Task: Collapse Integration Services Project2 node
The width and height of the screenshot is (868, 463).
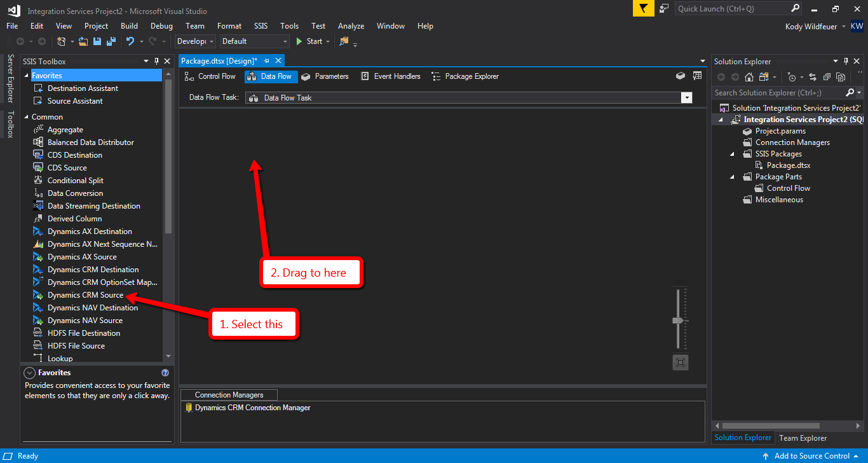Action: 721,120
